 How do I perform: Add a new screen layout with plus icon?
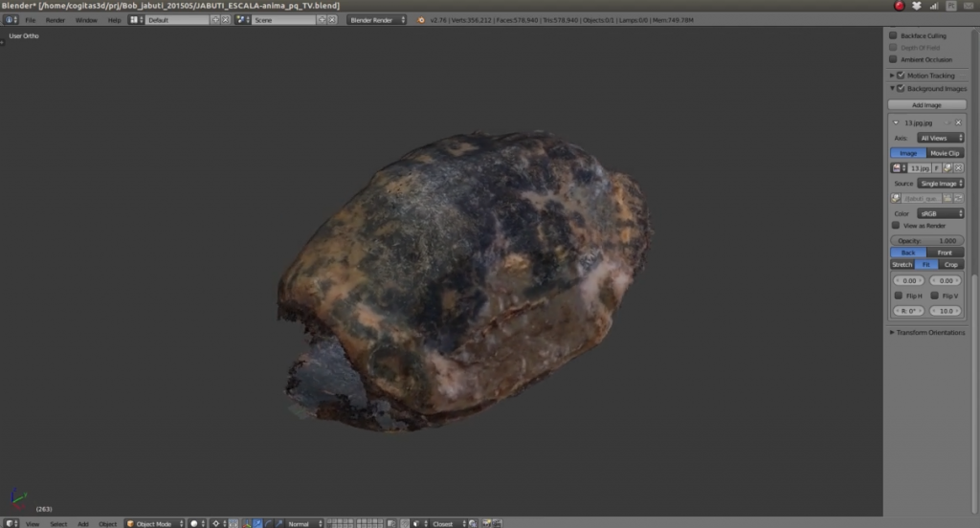tap(215, 20)
